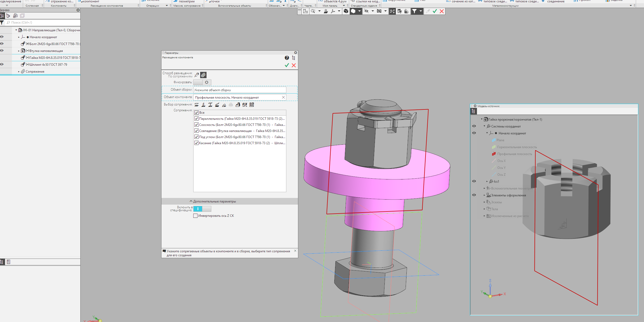This screenshot has height=322, width=644.
Task: Choose the tangency mate type icon
Action: pos(224,105)
